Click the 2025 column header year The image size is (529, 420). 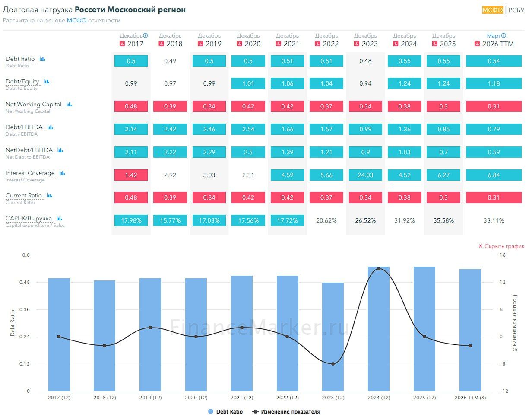coord(448,44)
